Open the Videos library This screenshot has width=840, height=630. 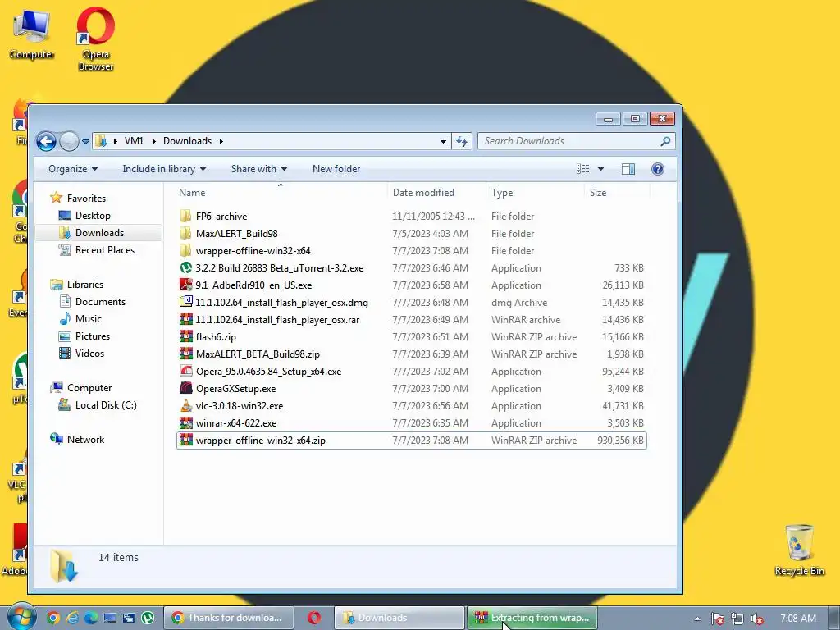pyautogui.click(x=89, y=354)
